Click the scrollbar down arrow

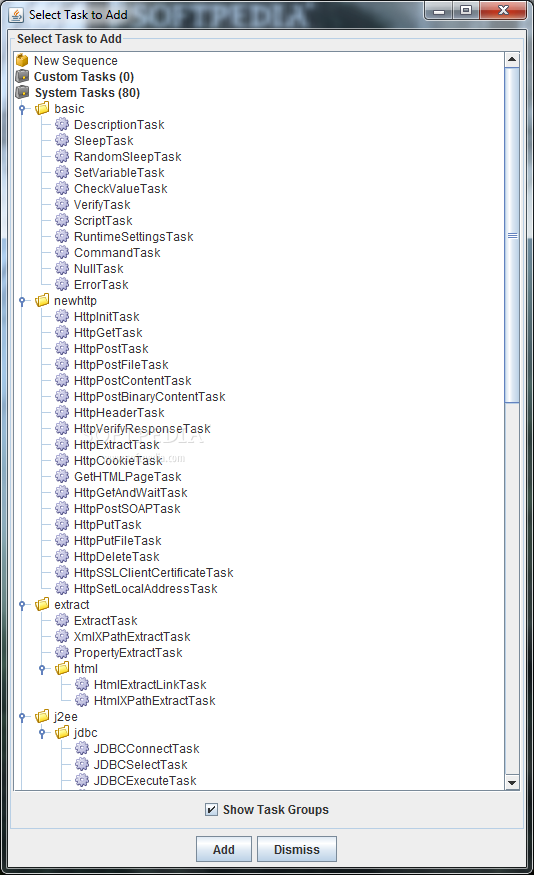(x=512, y=782)
